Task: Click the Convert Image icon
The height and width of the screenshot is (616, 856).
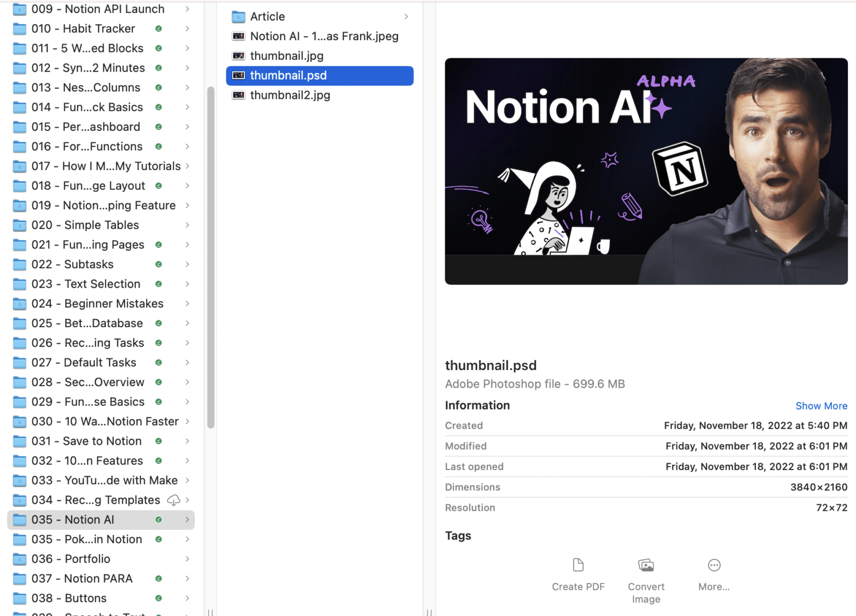Action: point(646,564)
